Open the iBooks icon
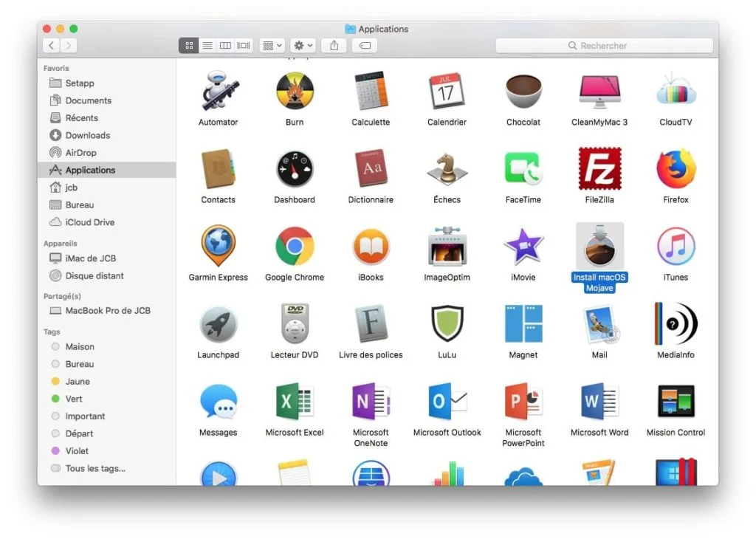The image size is (756, 539). pyautogui.click(x=371, y=247)
